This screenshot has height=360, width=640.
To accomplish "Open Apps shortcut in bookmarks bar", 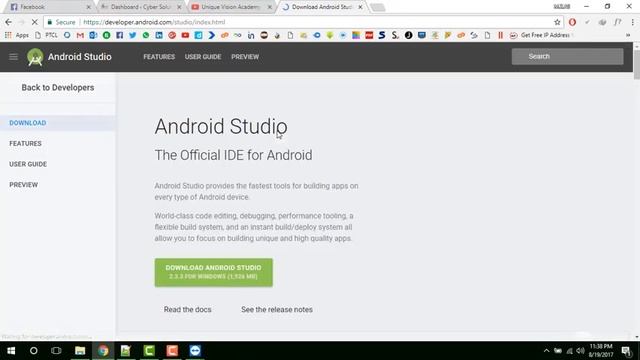I will pyautogui.click(x=17, y=36).
